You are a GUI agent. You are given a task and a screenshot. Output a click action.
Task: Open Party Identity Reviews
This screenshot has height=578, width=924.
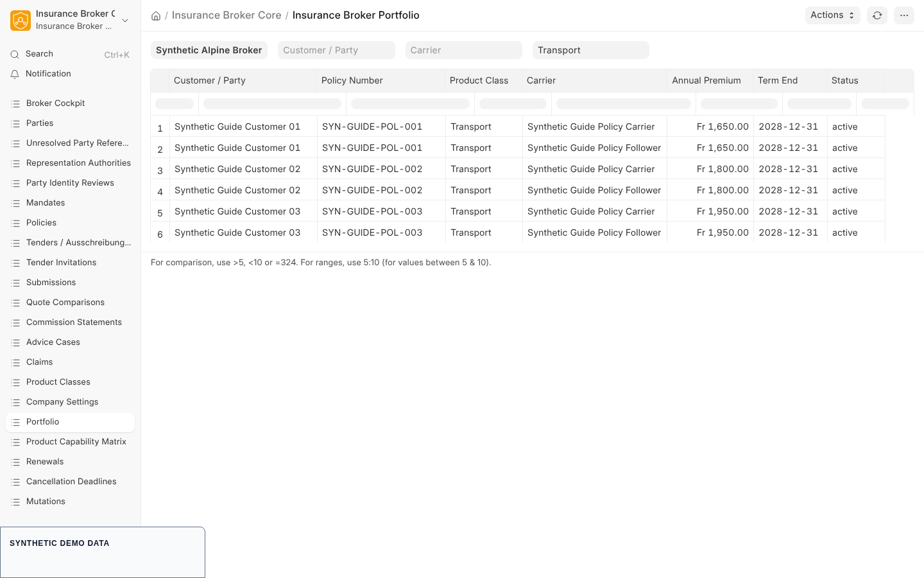point(71,183)
